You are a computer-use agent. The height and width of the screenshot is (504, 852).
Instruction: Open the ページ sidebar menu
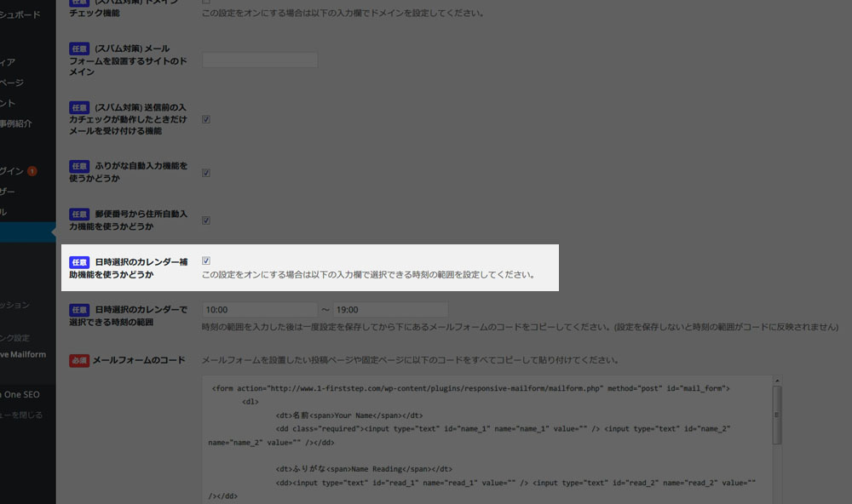[x=12, y=83]
